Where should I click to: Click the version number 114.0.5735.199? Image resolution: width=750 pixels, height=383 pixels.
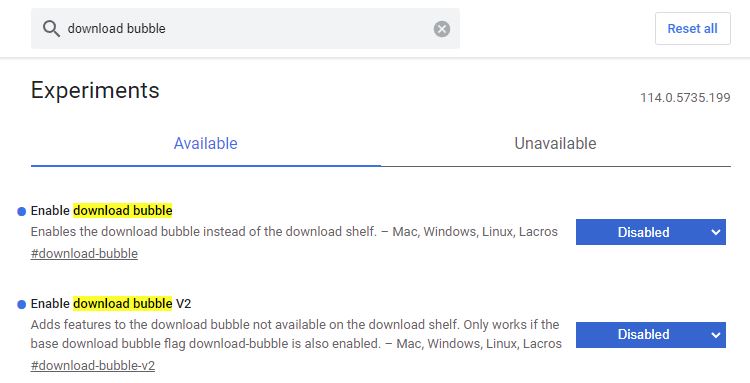click(685, 98)
